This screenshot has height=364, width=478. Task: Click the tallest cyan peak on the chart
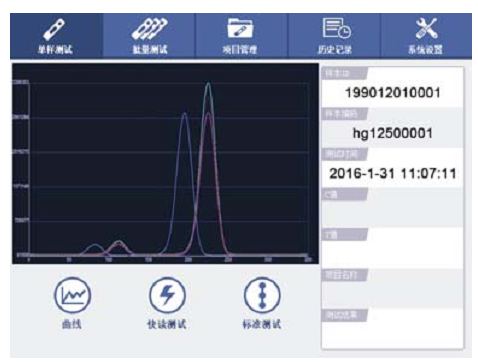208,83
